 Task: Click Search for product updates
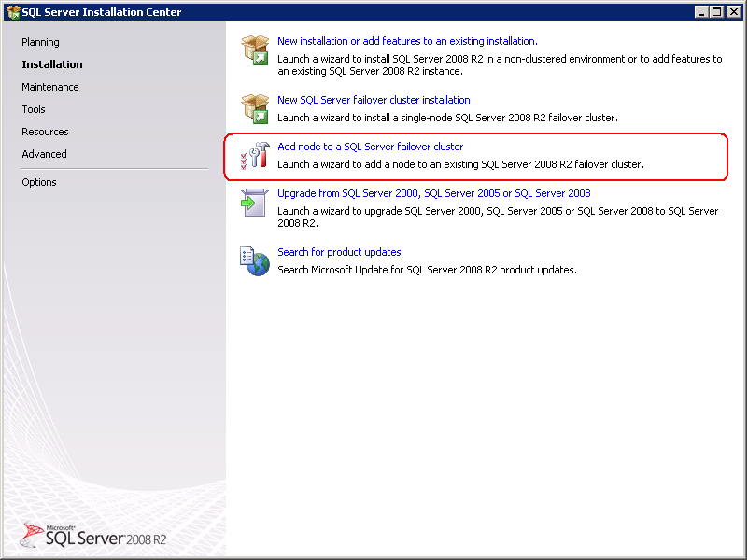[x=339, y=252]
